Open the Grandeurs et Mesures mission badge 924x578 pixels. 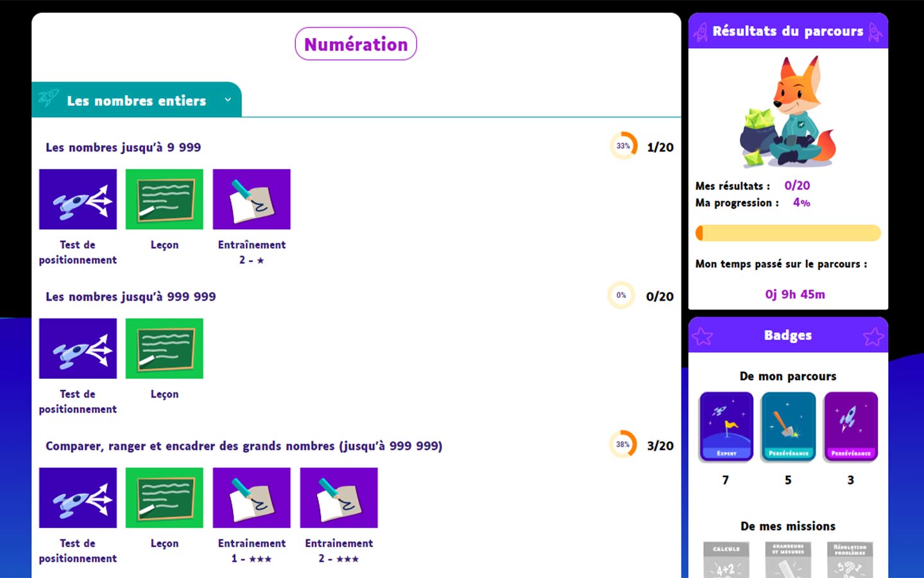[x=788, y=560]
